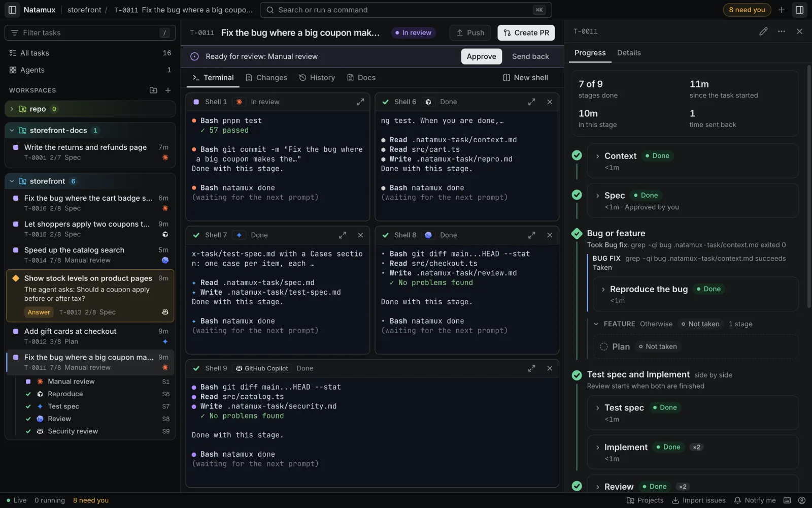Expand the Implement stage
The width and height of the screenshot is (812, 508).
[597, 448]
